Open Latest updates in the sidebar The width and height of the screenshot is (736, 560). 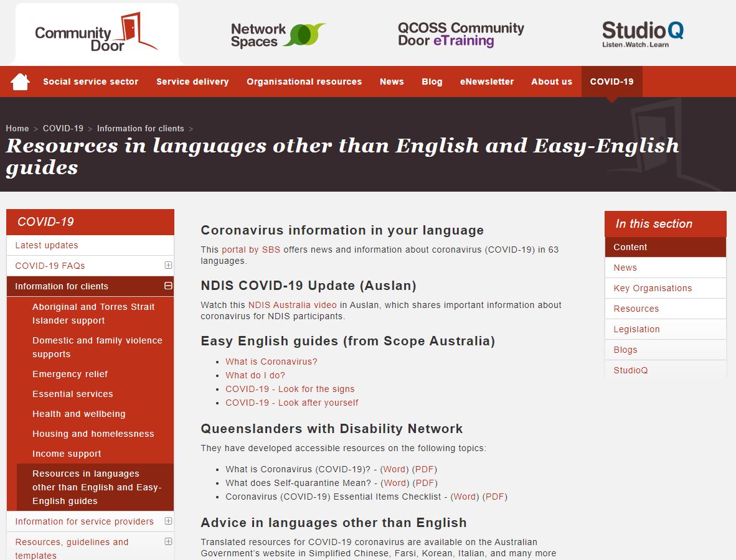[47, 245]
